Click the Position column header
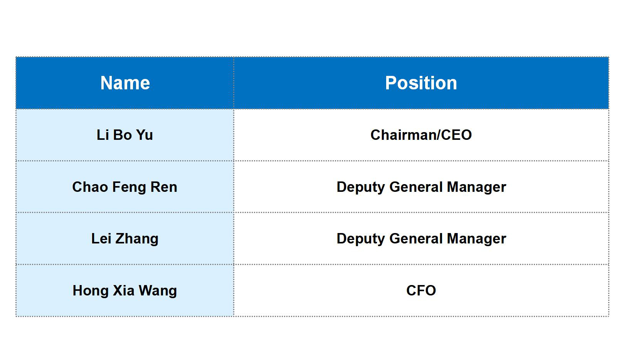 tap(421, 83)
